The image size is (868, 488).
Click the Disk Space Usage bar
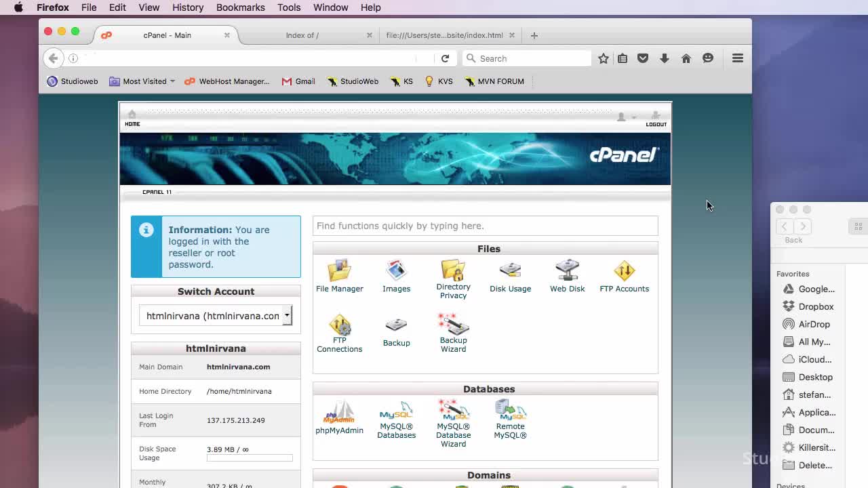pyautogui.click(x=250, y=458)
